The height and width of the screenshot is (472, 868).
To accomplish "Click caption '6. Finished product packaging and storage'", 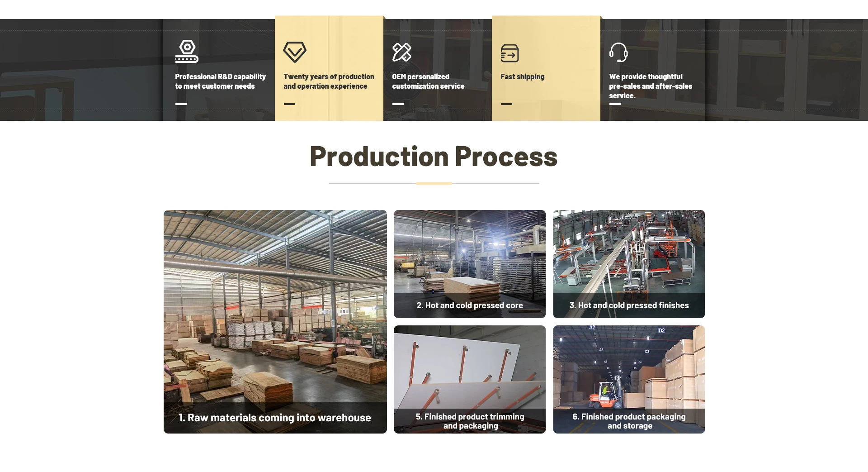I will pos(629,421).
